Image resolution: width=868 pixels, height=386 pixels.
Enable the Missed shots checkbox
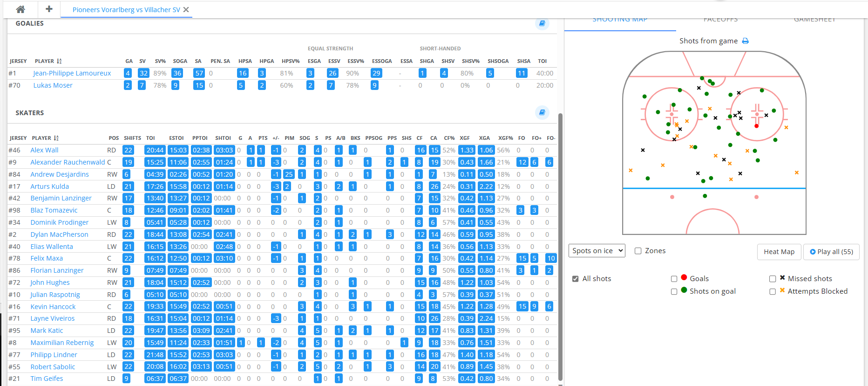(x=773, y=279)
